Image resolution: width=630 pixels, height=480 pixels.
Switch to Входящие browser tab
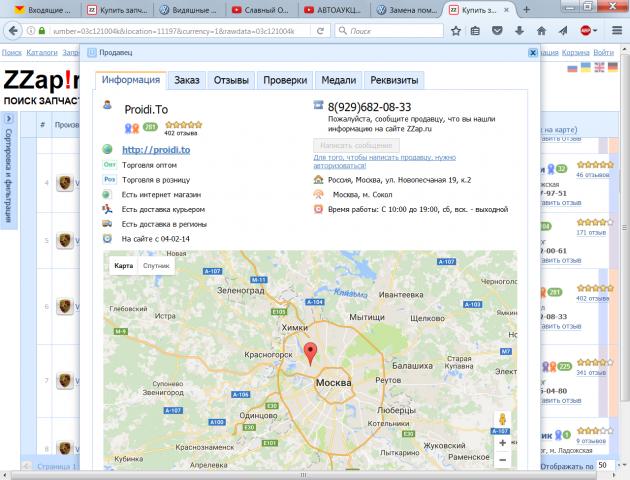click(41, 10)
